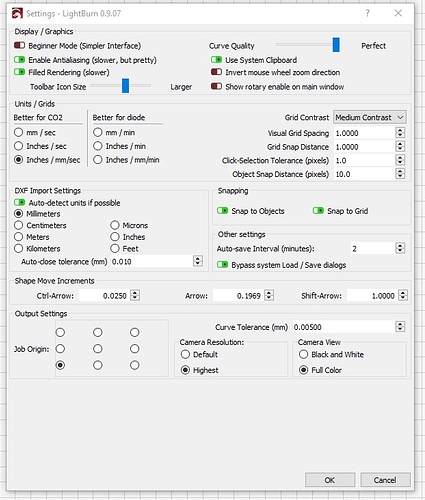Select Centimeters DXF import unit

[x=19, y=225]
